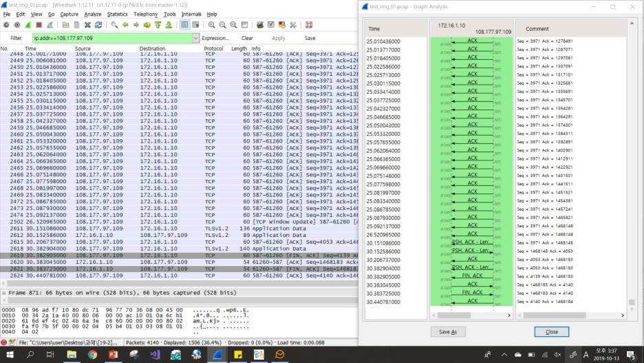
Task: Open Chrome from the taskbar
Action: 92,354
